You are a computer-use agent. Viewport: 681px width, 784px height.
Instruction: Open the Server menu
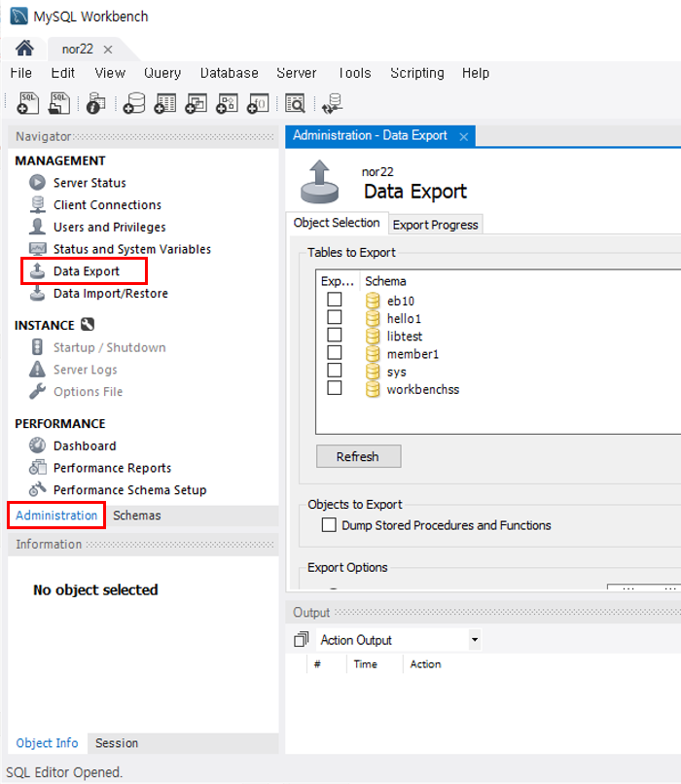point(297,73)
